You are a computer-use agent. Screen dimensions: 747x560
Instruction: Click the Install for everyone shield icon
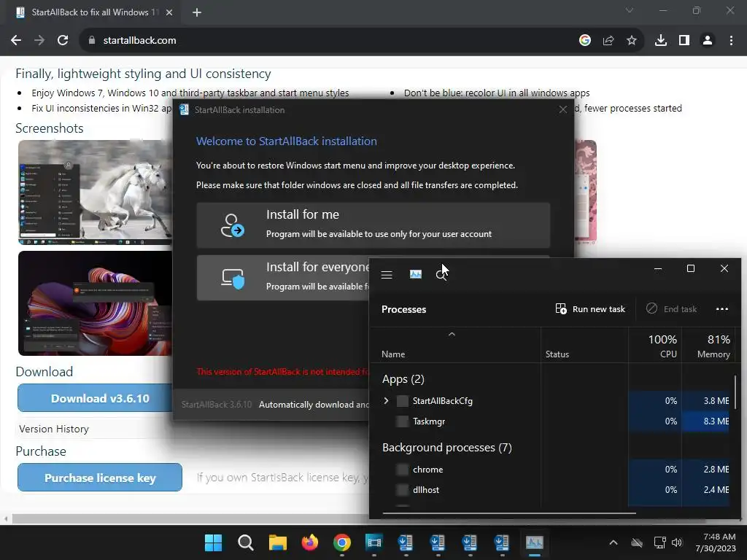[233, 279]
